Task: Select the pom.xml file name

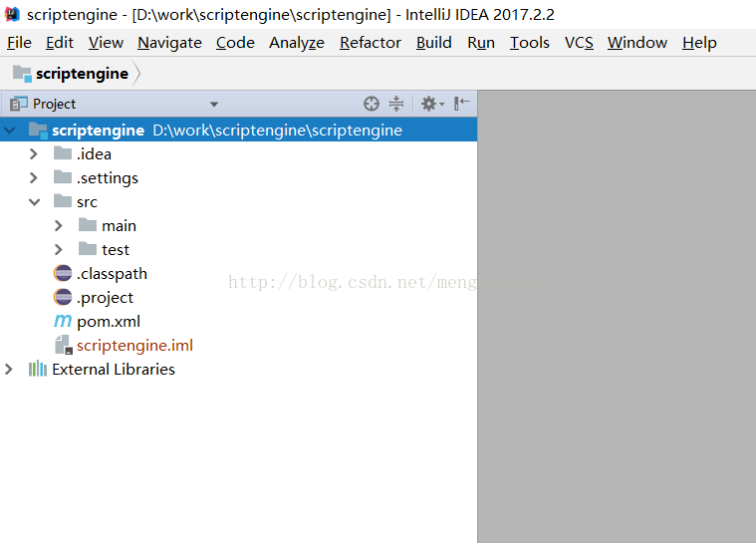Action: click(x=109, y=321)
